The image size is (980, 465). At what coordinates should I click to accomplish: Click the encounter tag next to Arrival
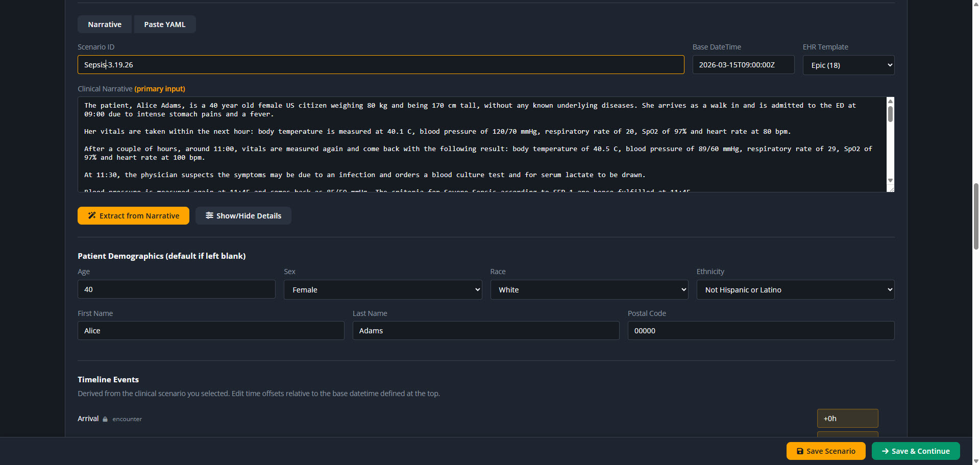pos(127,419)
